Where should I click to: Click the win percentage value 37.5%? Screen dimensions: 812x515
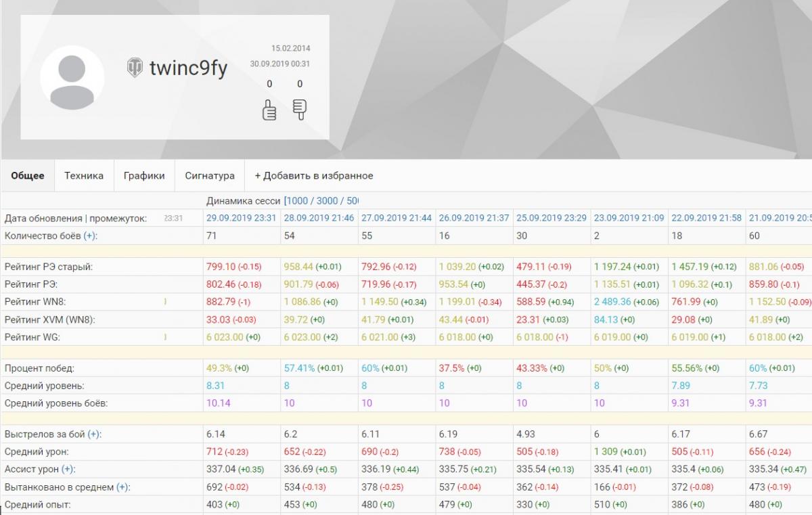(x=452, y=368)
